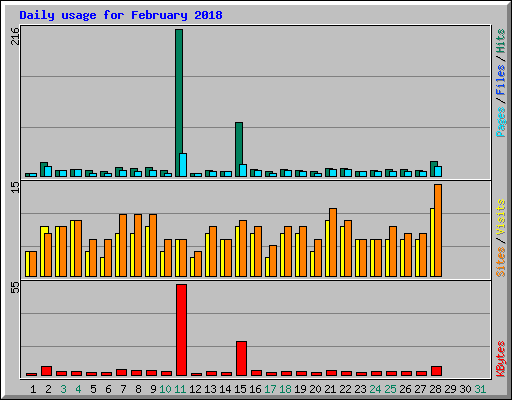Click day label 13 on the x-axis
The width and height of the screenshot is (512, 400).
pos(210,389)
